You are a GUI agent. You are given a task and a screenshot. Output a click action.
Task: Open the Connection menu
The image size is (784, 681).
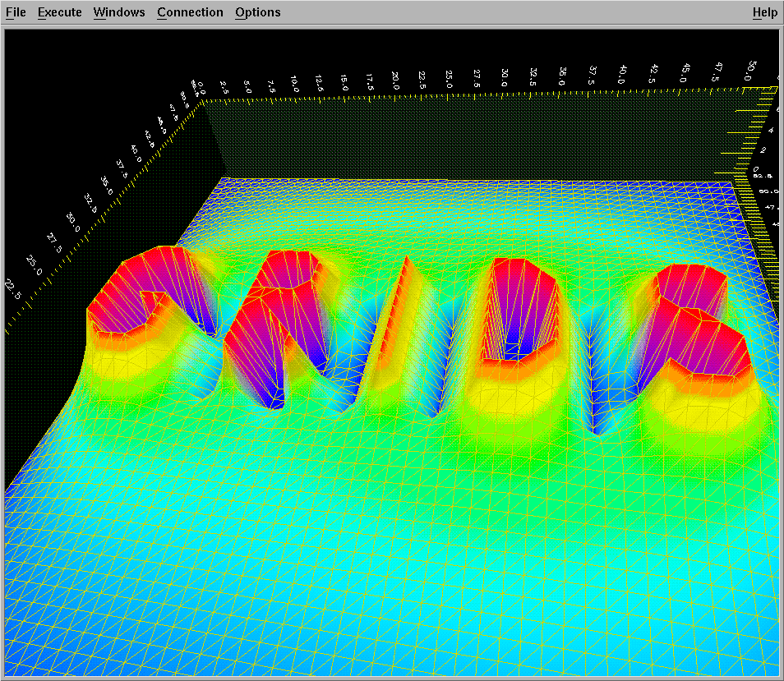click(x=190, y=12)
